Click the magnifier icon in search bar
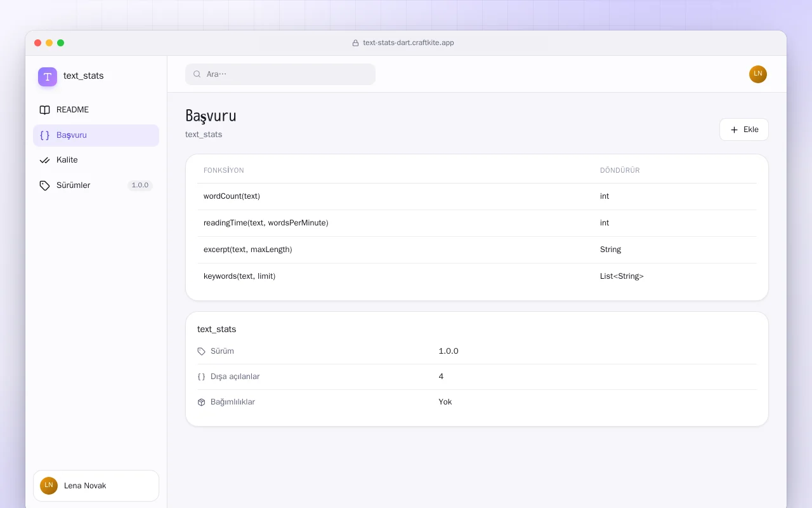This screenshot has height=508, width=812. pos(197,74)
